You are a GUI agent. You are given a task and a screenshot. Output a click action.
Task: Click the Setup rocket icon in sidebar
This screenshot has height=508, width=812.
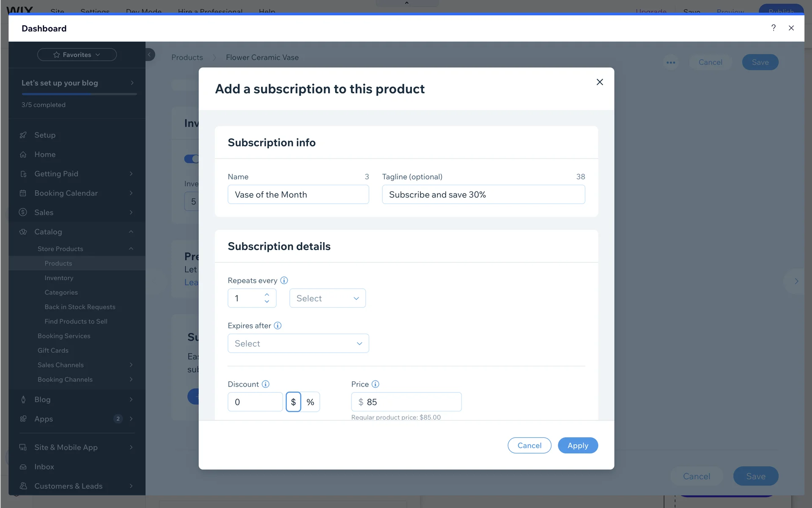(x=23, y=135)
